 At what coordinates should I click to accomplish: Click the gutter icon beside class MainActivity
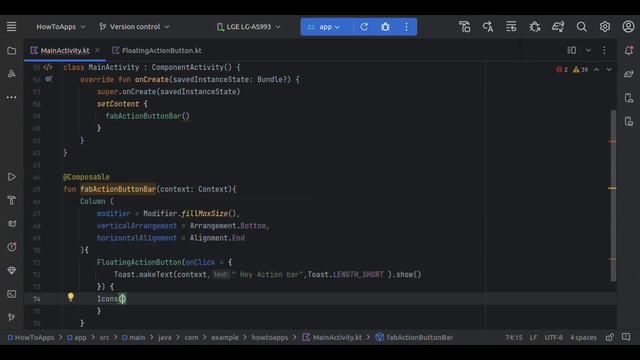click(x=48, y=67)
